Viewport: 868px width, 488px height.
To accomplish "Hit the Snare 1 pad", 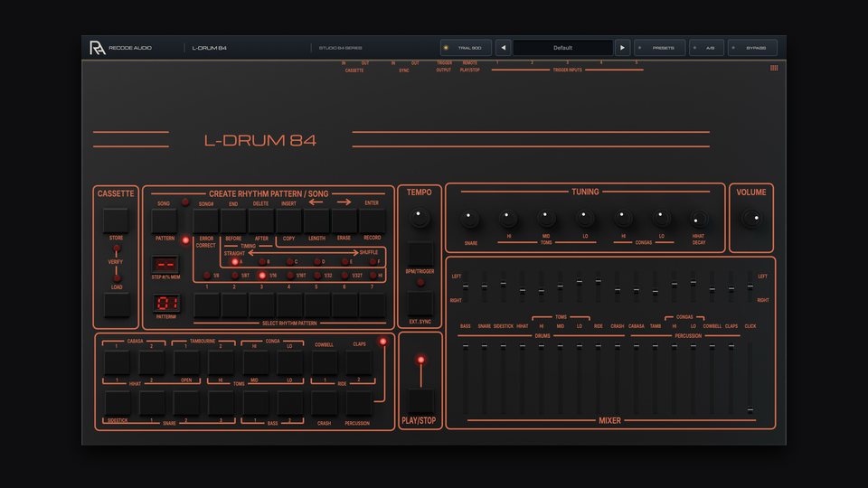I will (152, 404).
